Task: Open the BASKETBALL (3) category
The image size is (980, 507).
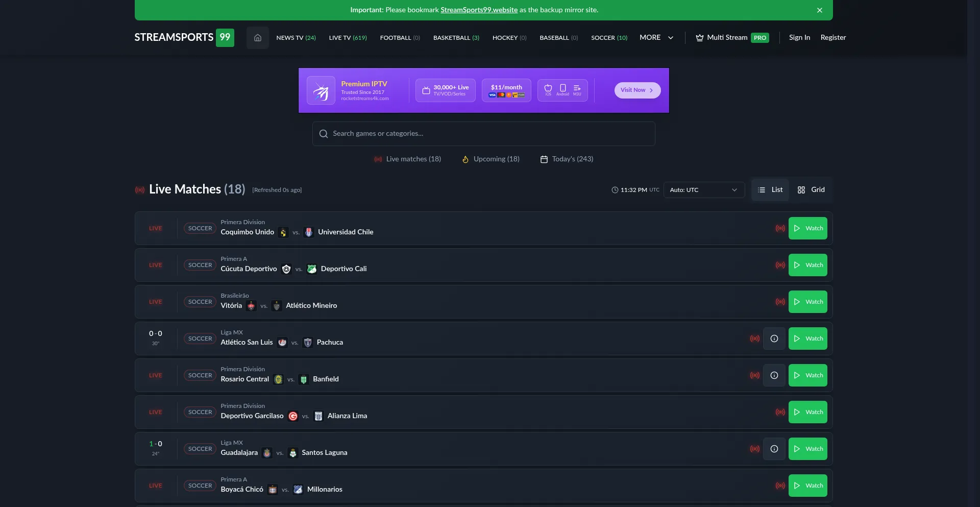Action: (x=456, y=38)
